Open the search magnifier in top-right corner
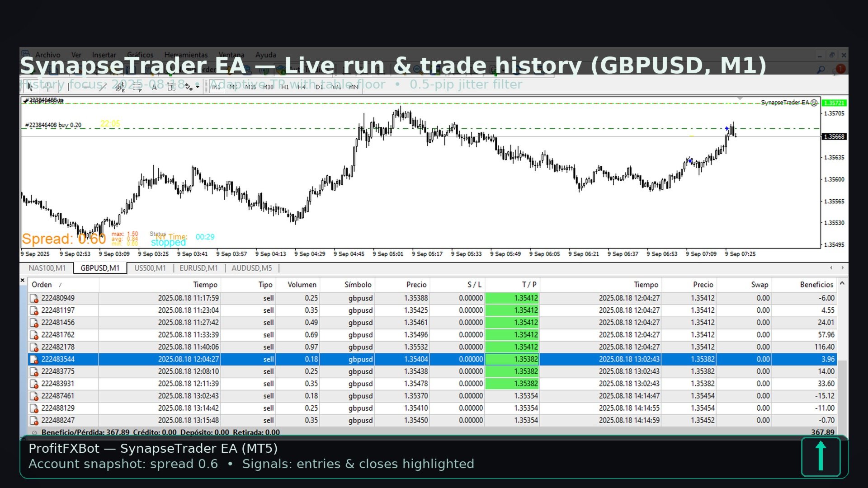The image size is (868, 488). coord(821,70)
